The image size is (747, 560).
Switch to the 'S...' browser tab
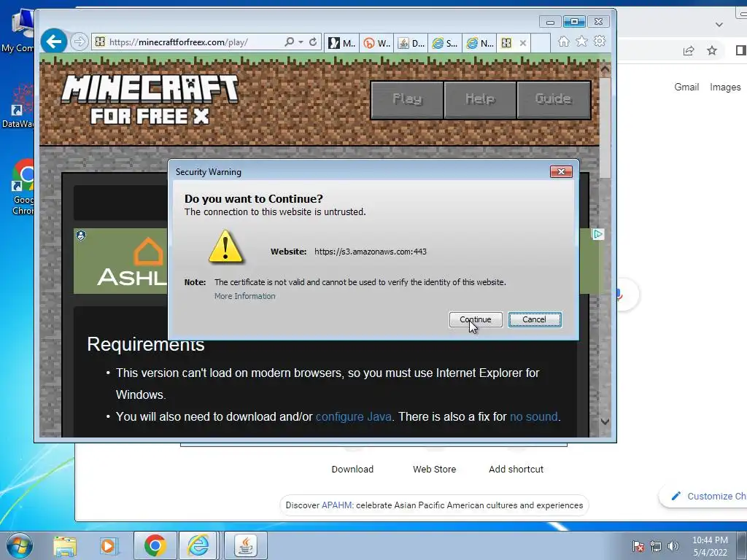pyautogui.click(x=446, y=43)
